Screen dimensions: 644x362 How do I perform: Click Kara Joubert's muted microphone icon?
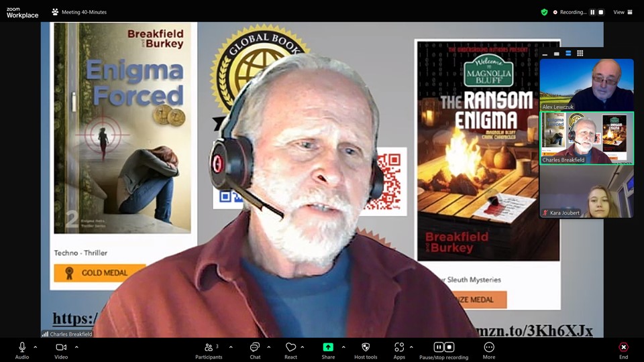point(545,213)
